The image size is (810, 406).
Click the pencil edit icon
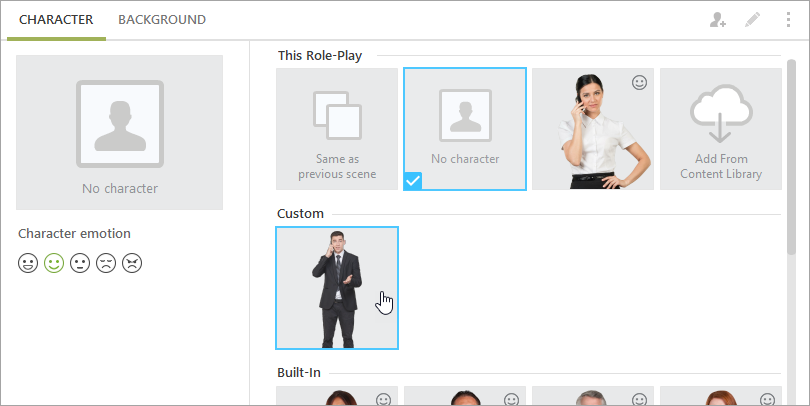point(752,20)
